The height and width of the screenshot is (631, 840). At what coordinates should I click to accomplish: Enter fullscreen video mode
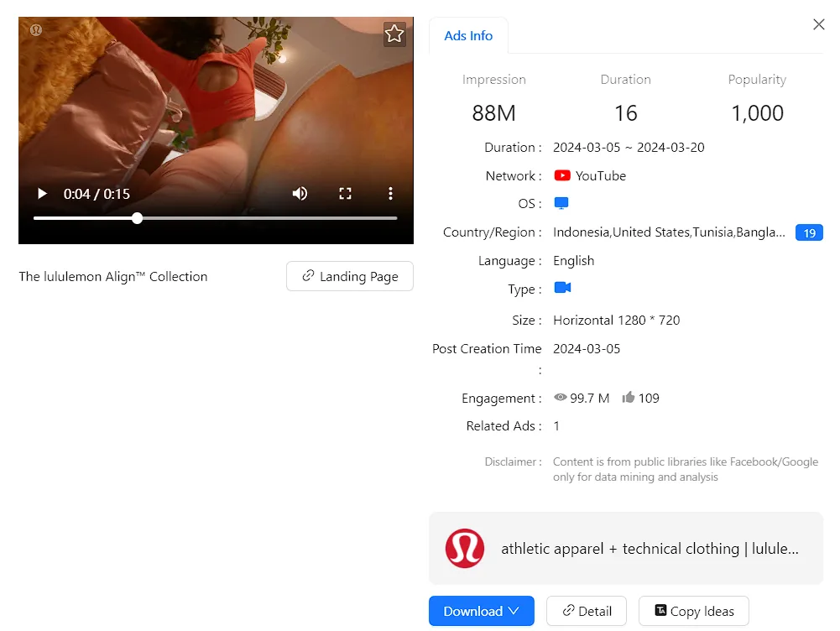(345, 194)
